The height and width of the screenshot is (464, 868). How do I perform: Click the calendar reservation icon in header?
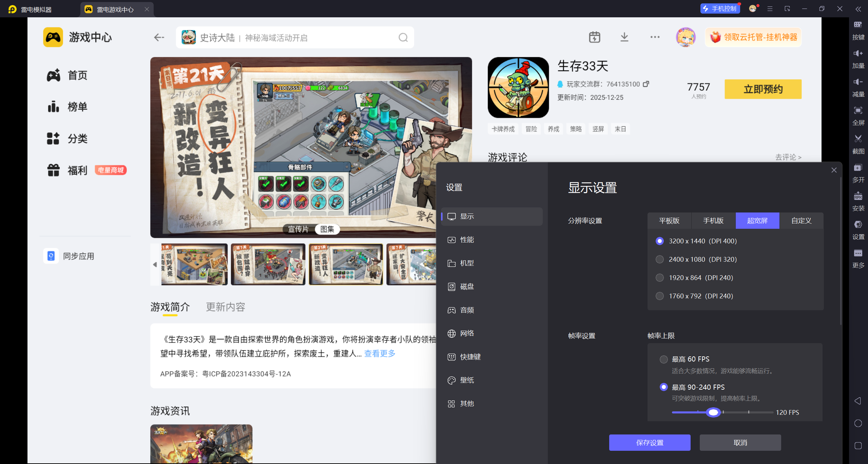tap(594, 37)
